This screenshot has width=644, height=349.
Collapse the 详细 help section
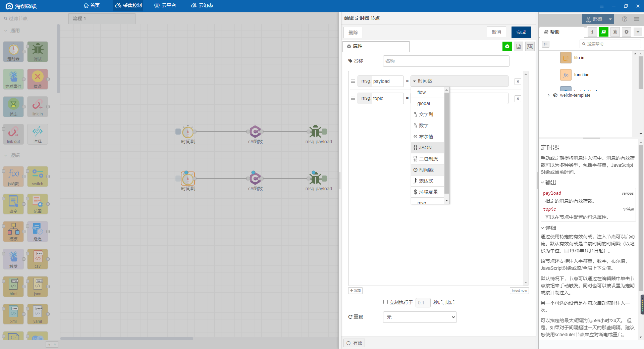pos(548,228)
